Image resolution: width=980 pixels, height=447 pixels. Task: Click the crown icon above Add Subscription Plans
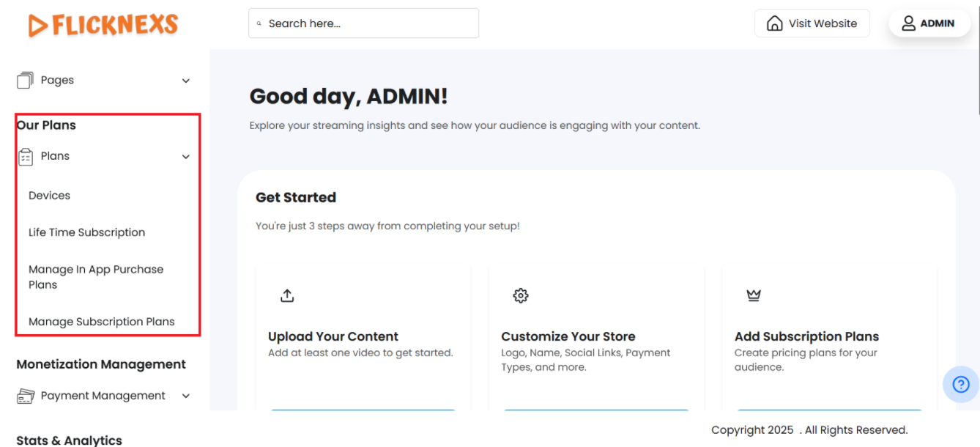click(x=754, y=295)
